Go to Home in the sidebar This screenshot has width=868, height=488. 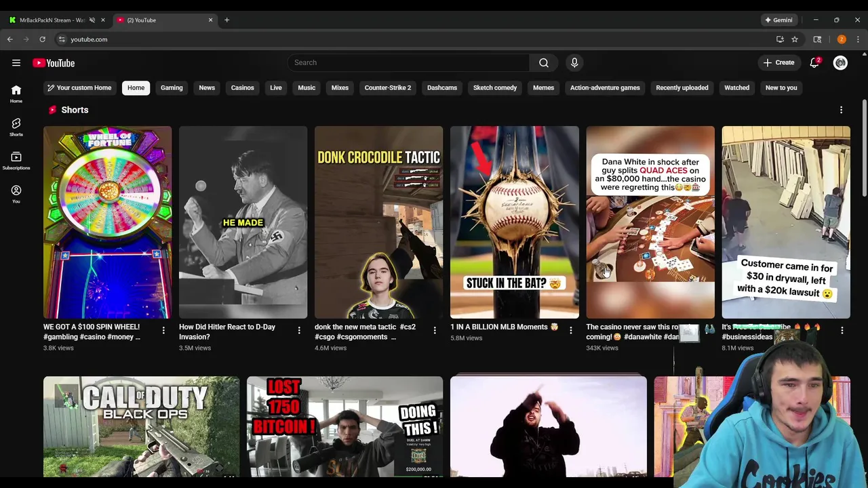tap(16, 94)
